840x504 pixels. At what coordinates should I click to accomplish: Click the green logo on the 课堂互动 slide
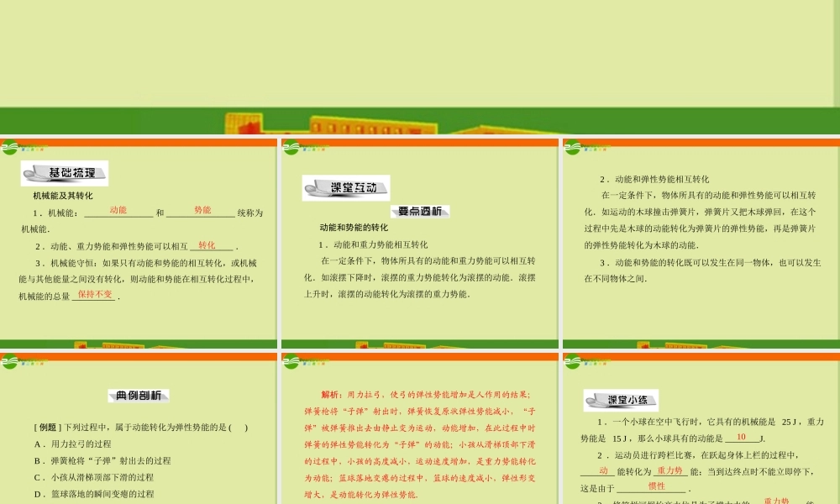(291, 147)
